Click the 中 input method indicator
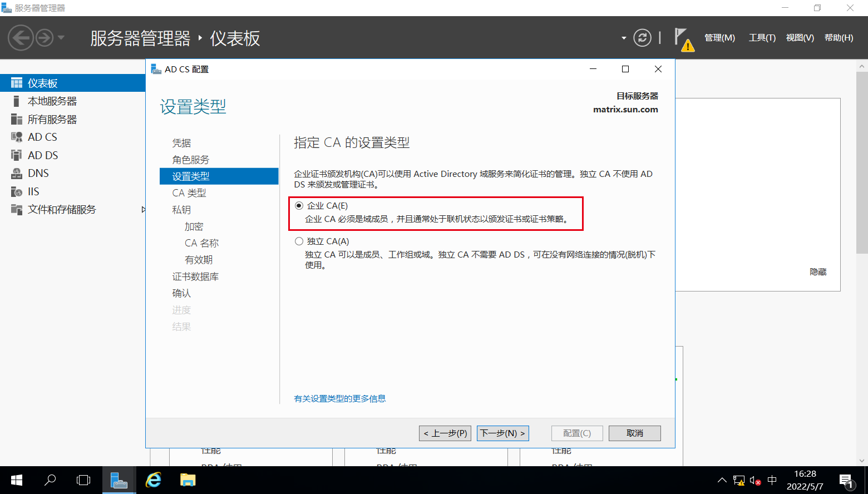Image resolution: width=868 pixels, height=494 pixels. tap(772, 480)
